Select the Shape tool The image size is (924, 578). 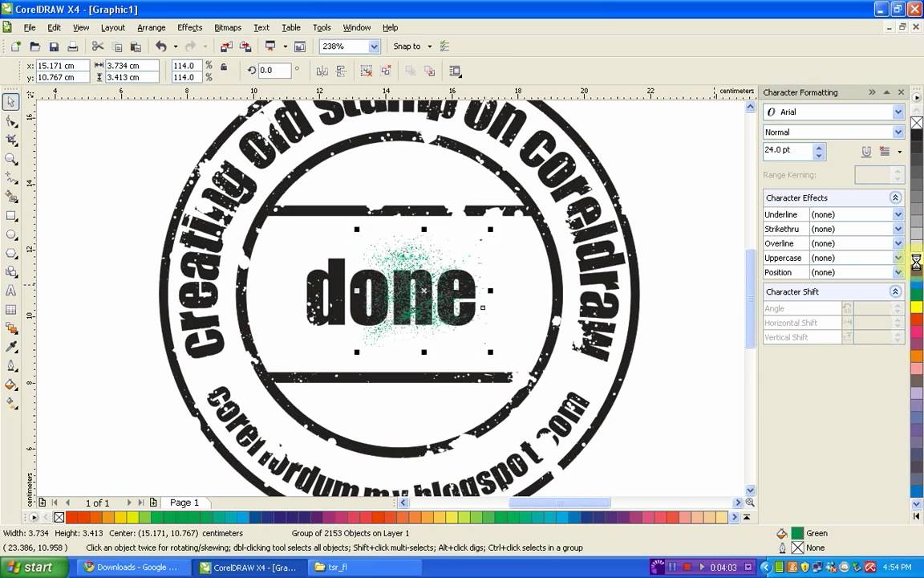(10, 121)
